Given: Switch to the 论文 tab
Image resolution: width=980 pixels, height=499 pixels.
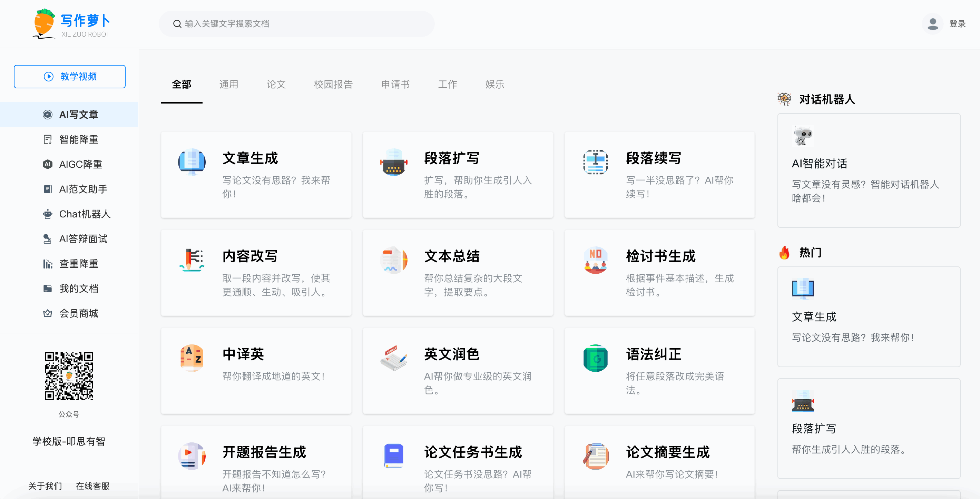Looking at the screenshot, I should point(276,85).
